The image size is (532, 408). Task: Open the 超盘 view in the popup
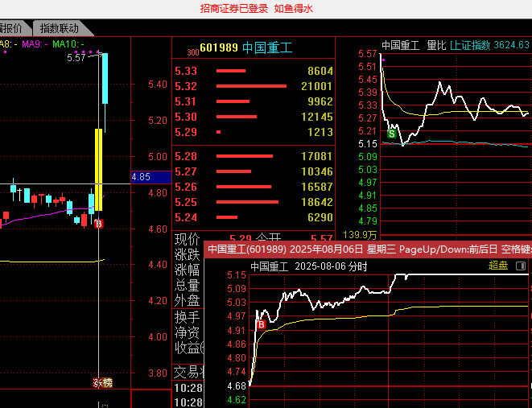[x=498, y=266]
